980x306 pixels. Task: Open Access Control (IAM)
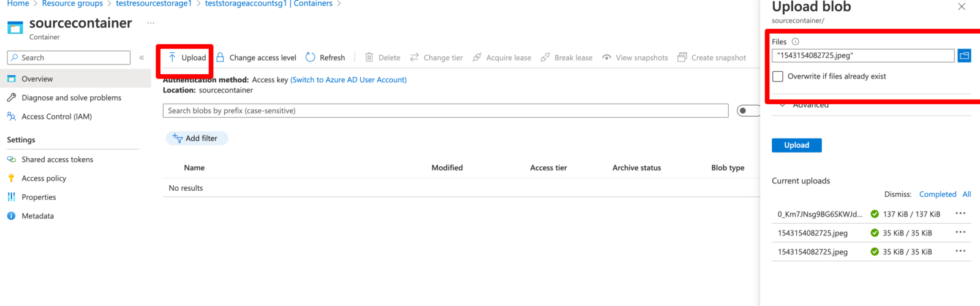click(56, 117)
